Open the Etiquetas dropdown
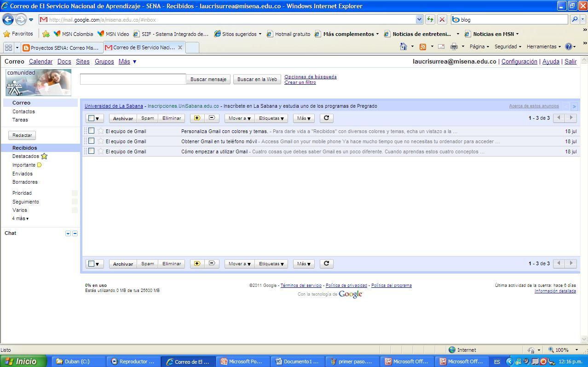588x367 pixels. (271, 118)
